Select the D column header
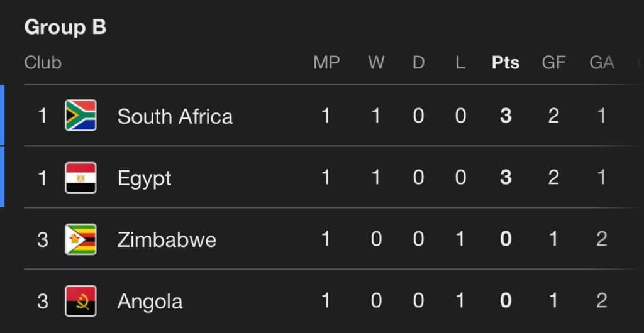This screenshot has width=644, height=333. click(x=418, y=63)
